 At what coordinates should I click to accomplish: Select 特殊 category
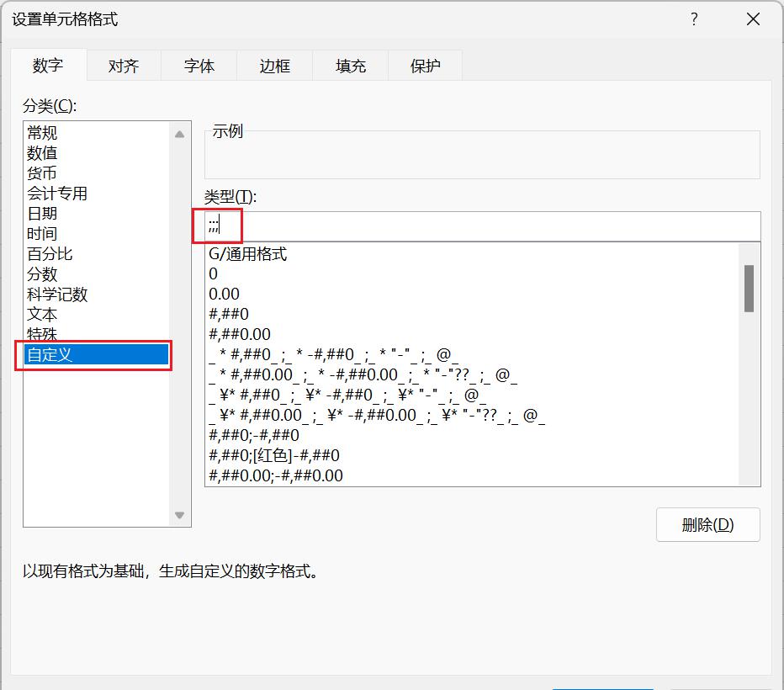(x=97, y=333)
